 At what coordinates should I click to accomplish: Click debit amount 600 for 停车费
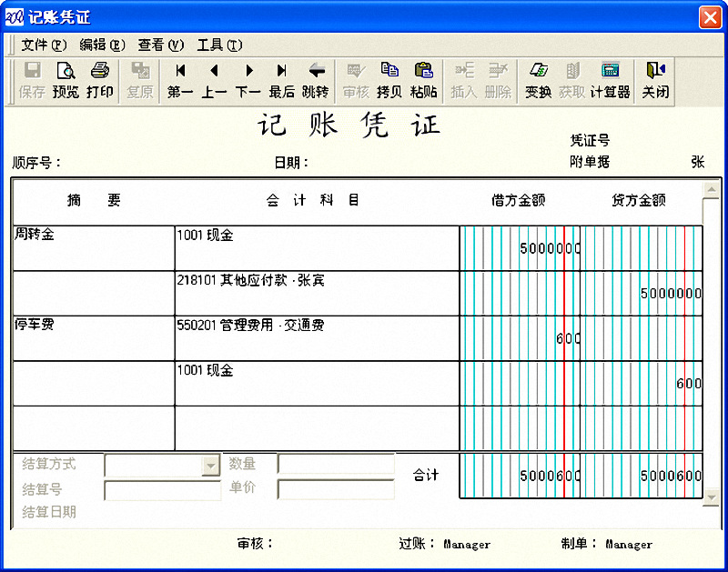(x=568, y=338)
